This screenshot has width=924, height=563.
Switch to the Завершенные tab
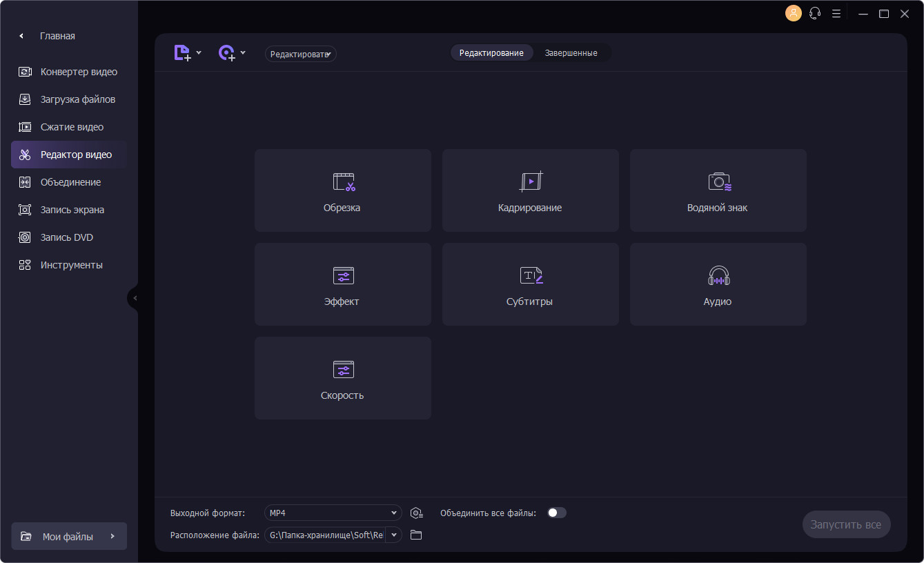[571, 53]
